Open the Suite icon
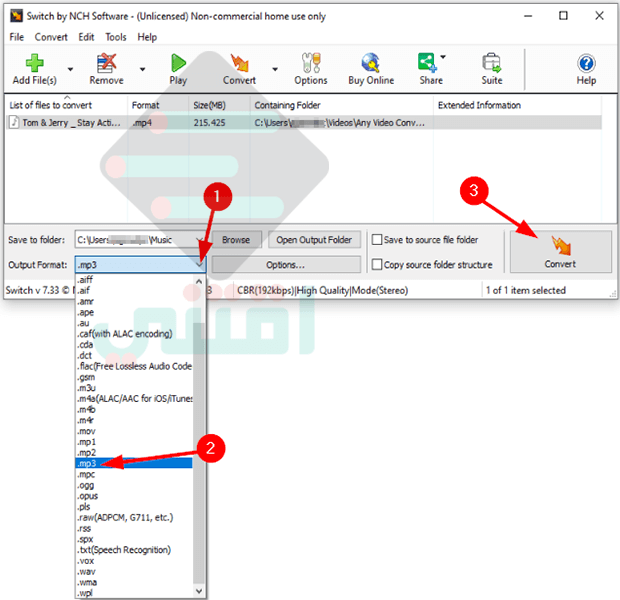620x600 pixels. click(x=491, y=63)
